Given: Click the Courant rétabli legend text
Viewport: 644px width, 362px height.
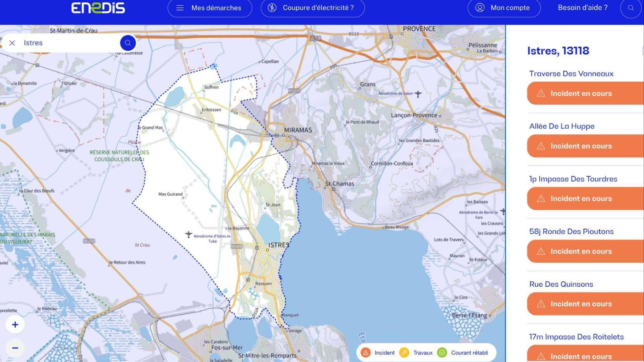Looking at the screenshot, I should point(469,353).
